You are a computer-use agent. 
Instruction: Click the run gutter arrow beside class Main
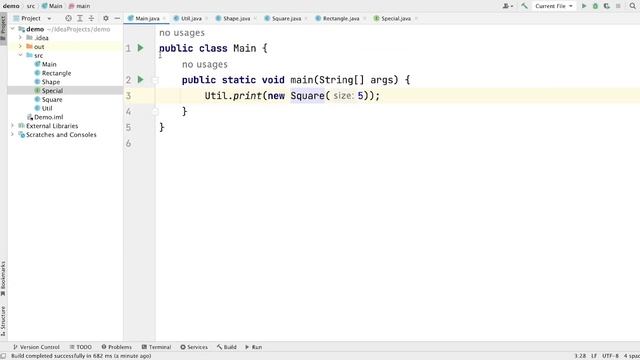pyautogui.click(x=140, y=48)
